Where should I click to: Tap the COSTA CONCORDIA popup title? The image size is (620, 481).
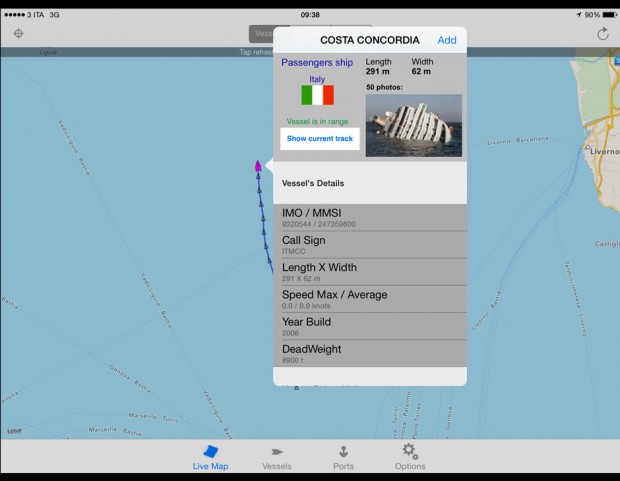[370, 40]
